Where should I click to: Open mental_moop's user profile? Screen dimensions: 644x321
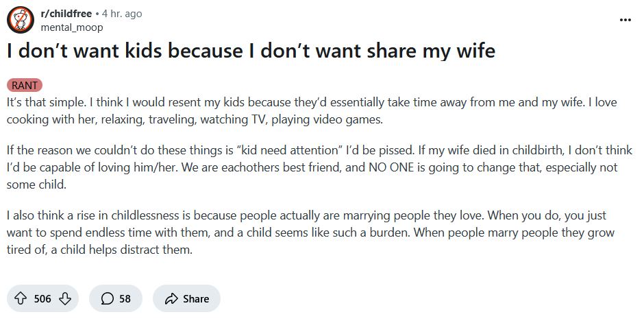click(71, 27)
